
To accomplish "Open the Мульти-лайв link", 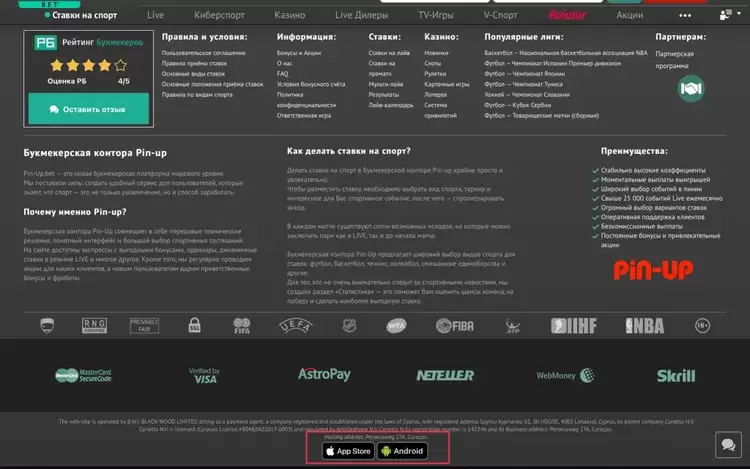I will pos(386,84).
